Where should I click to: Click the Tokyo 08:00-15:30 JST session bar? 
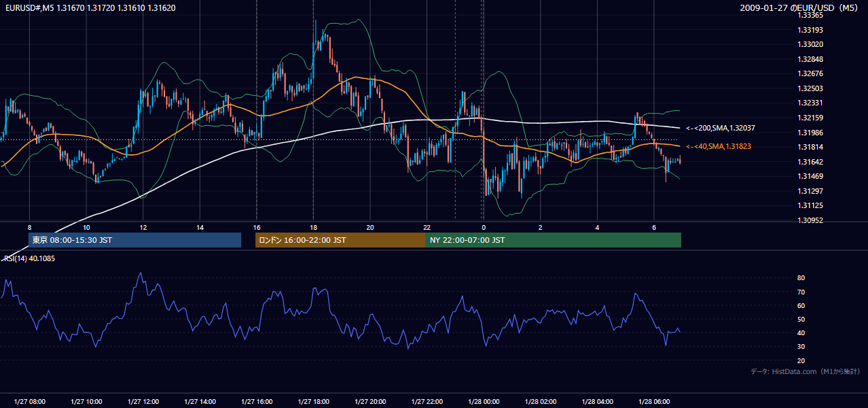coord(134,240)
